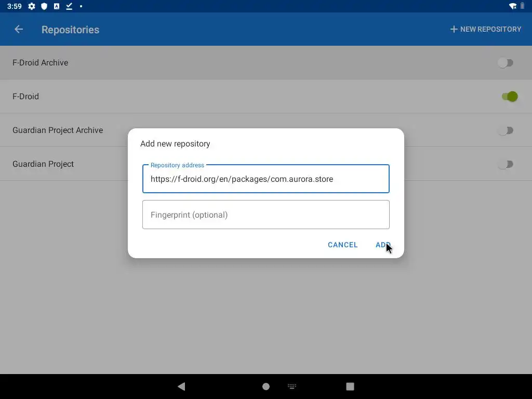532x399 pixels.
Task: Click the Repositories page title
Action: click(x=70, y=30)
